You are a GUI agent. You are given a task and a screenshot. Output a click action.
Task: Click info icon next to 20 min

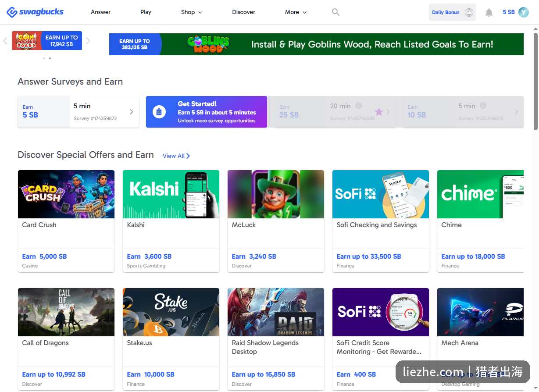(358, 106)
